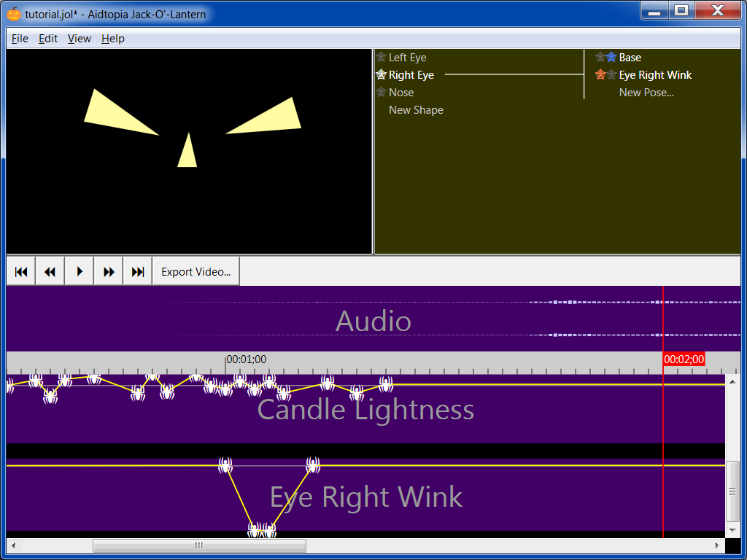Screen dimensions: 747x560
Task: Click the white web icon beside Right Eye
Action: click(381, 75)
